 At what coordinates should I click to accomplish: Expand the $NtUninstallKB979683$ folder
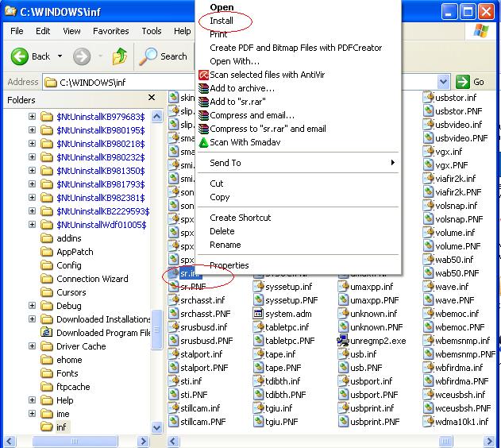pyautogui.click(x=32, y=116)
